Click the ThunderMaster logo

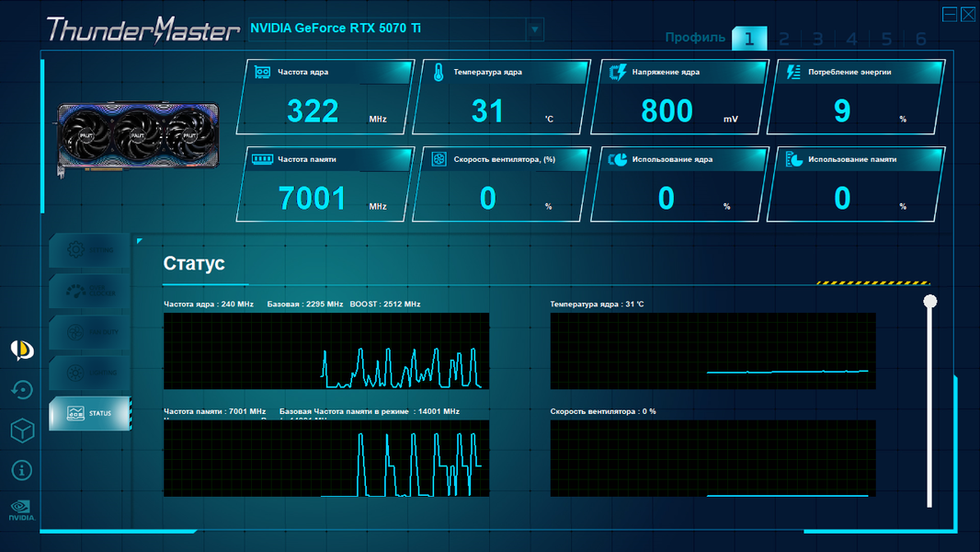pos(143,29)
